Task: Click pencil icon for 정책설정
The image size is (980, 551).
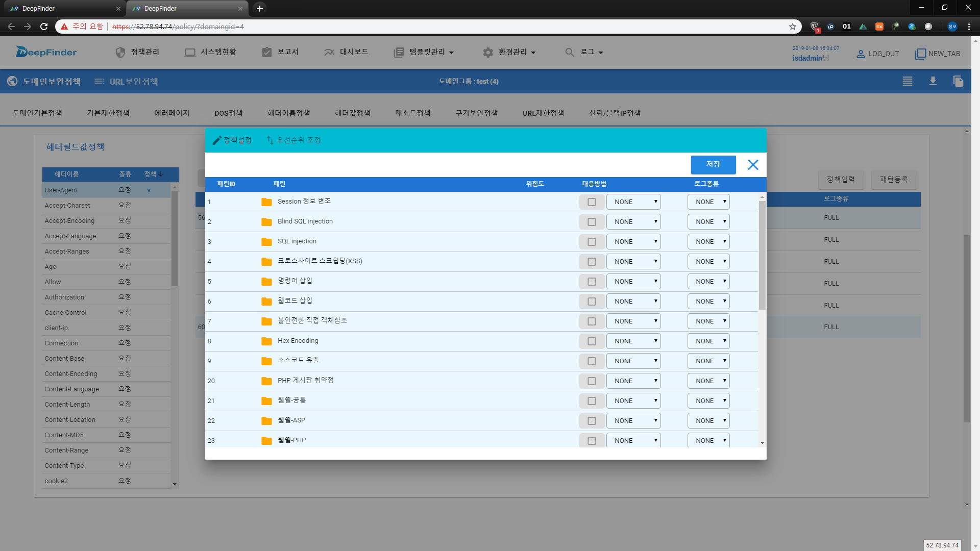Action: 217,140
